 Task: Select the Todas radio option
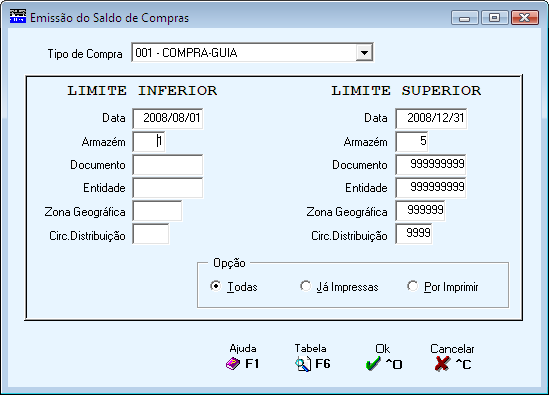[216, 286]
